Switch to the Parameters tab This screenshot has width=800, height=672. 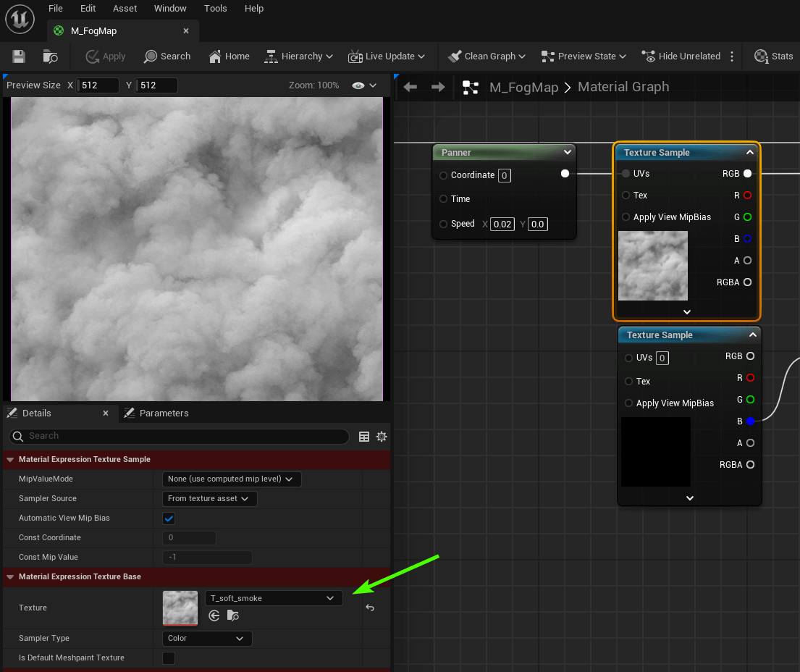[156, 413]
